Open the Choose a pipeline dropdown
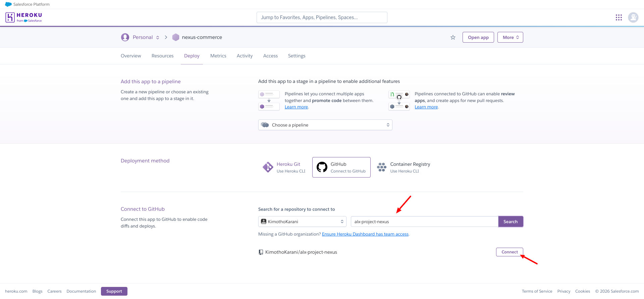 (x=325, y=125)
